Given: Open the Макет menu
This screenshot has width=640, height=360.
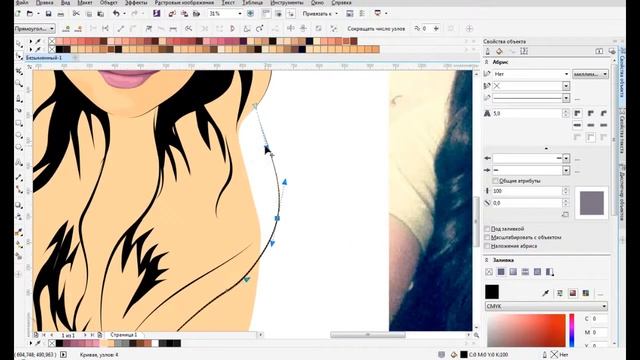Looking at the screenshot, I should click(x=85, y=2).
